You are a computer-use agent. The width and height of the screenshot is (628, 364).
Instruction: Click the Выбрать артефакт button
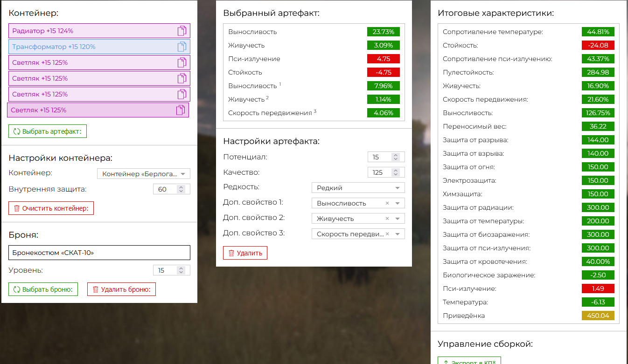point(48,131)
